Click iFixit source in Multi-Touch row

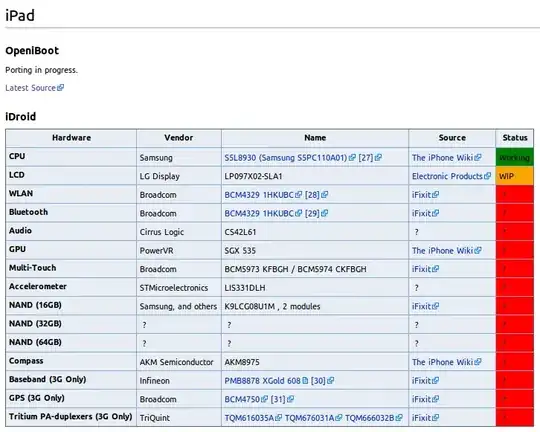[425, 269]
